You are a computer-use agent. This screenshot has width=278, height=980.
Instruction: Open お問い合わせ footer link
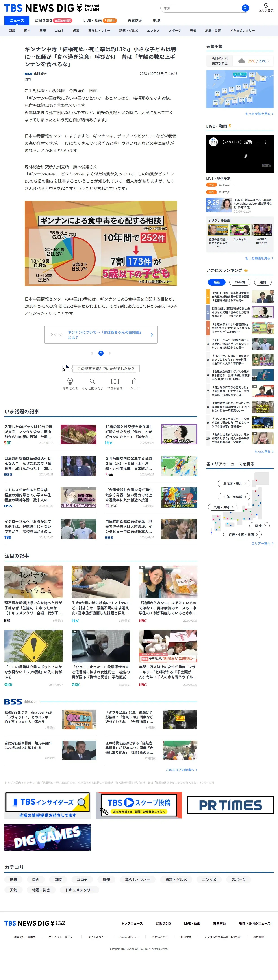click(160, 937)
